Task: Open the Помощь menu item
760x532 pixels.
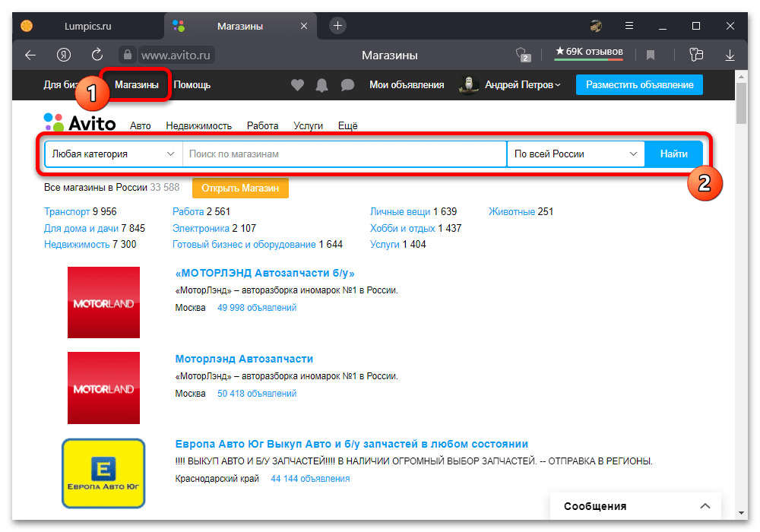Action: click(x=192, y=85)
